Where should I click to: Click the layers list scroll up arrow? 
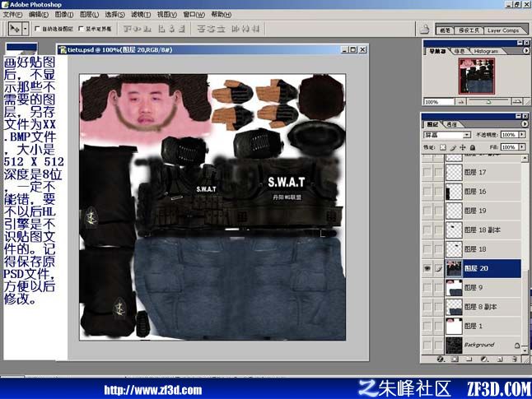[x=525, y=157]
